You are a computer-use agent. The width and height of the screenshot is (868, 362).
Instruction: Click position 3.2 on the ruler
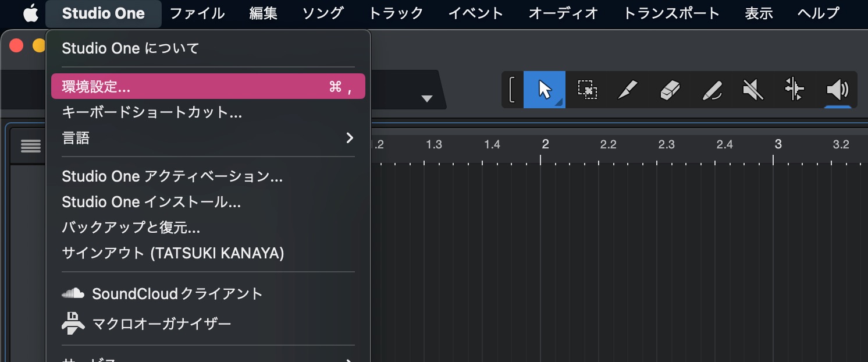(841, 144)
